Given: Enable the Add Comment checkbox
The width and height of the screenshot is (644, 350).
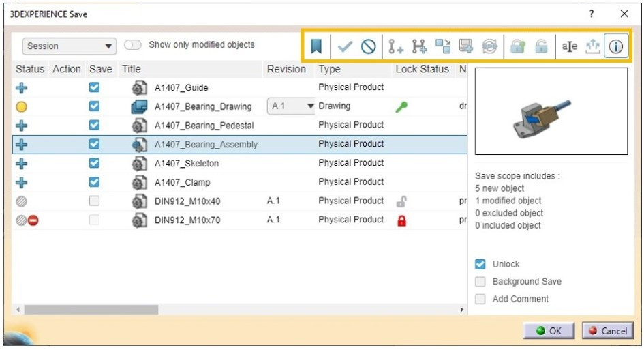Looking at the screenshot, I should pyautogui.click(x=480, y=299).
